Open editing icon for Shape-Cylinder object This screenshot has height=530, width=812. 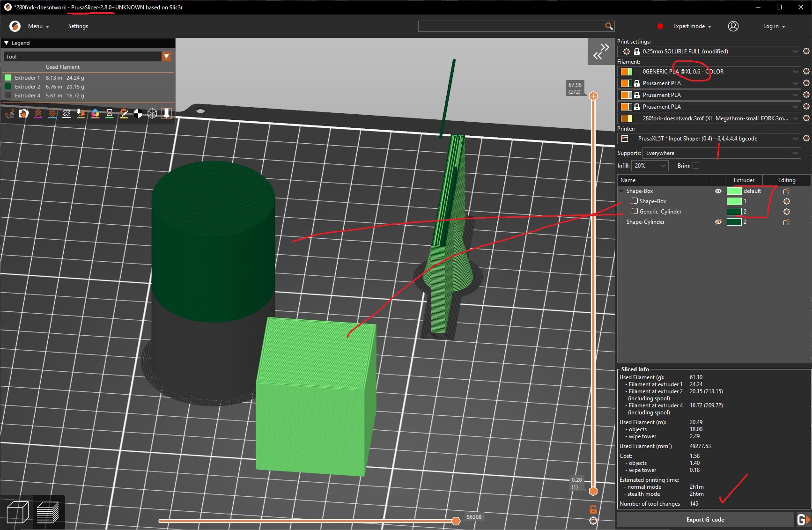pos(787,222)
